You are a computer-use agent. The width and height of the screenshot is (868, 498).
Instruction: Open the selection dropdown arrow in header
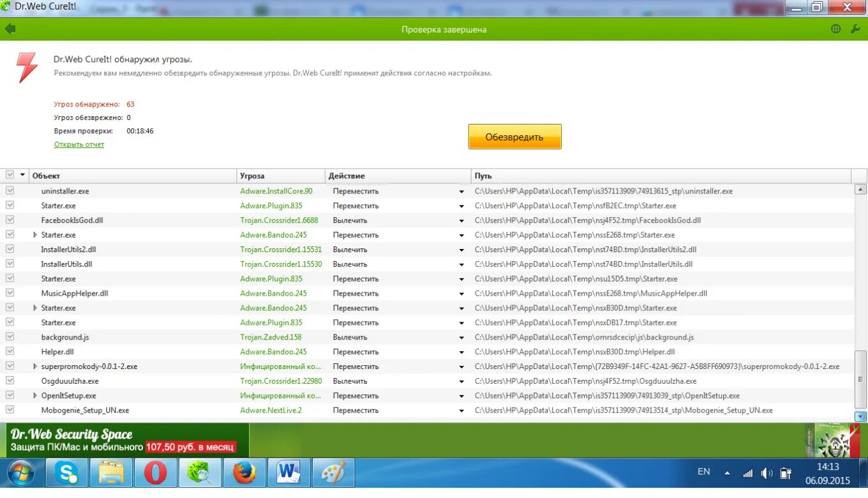(23, 175)
